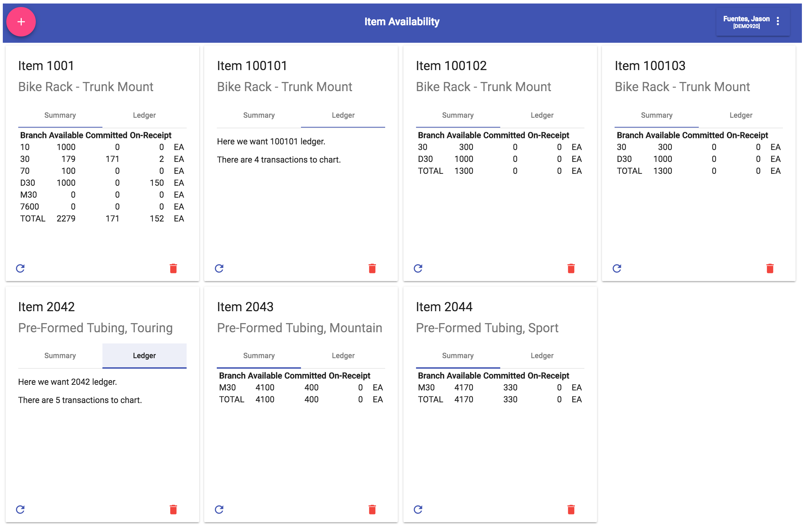
Task: Click 'Pre-Formed Tubing, Sport' subtitle
Action: [x=487, y=328]
